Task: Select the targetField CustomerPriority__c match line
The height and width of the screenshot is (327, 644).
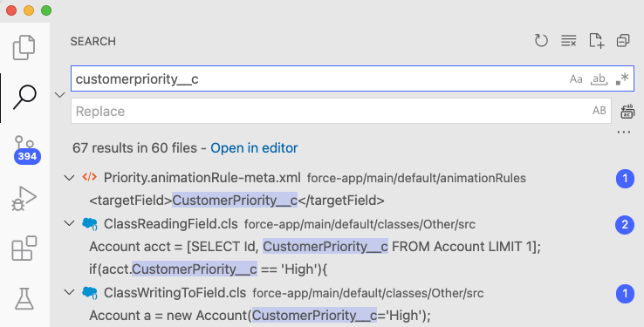Action: tap(237, 201)
